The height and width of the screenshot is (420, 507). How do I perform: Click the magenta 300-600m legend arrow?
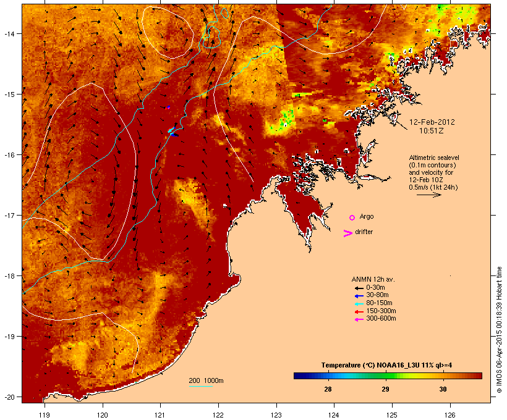359,319
